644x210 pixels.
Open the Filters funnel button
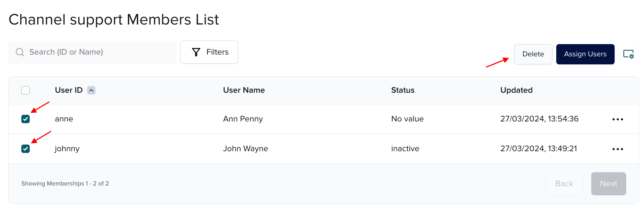tap(209, 52)
